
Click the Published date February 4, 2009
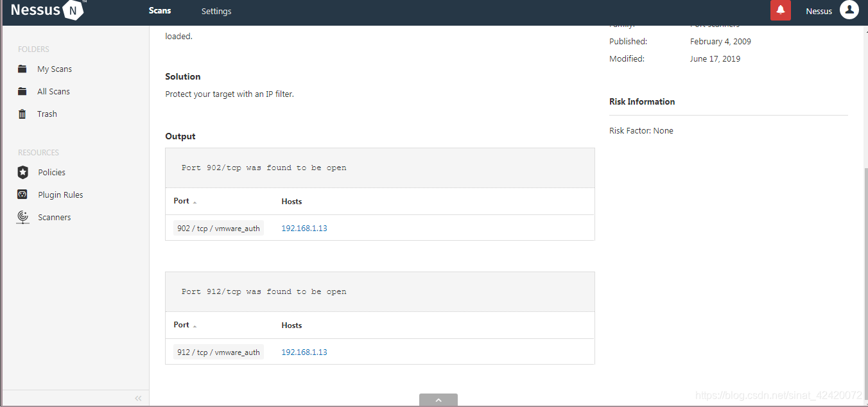pyautogui.click(x=720, y=41)
